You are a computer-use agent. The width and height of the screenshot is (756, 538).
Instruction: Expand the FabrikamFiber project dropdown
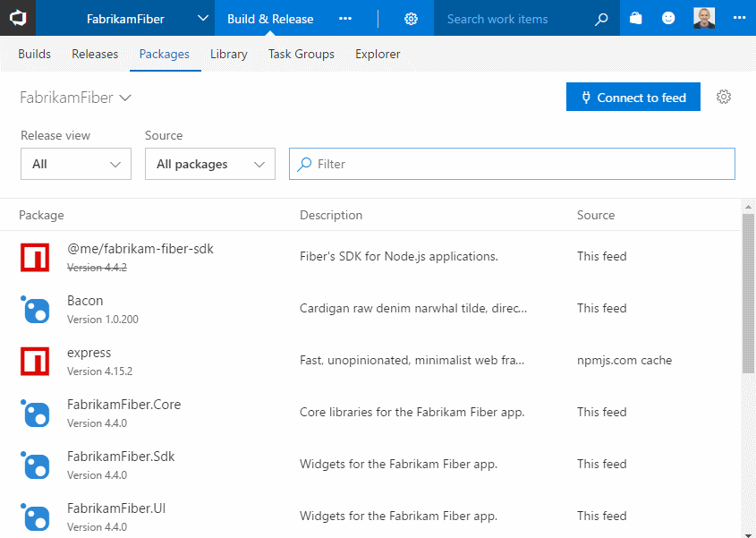203,18
